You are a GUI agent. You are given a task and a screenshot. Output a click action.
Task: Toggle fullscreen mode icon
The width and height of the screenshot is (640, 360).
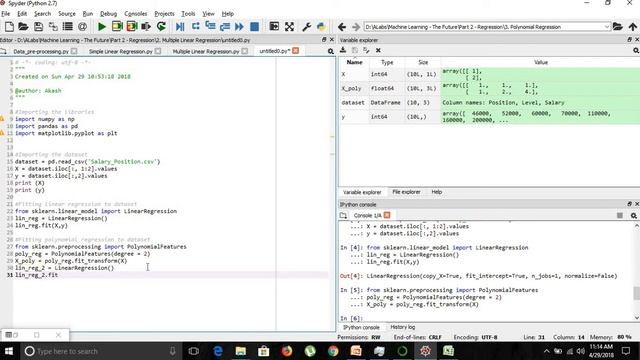(x=289, y=27)
